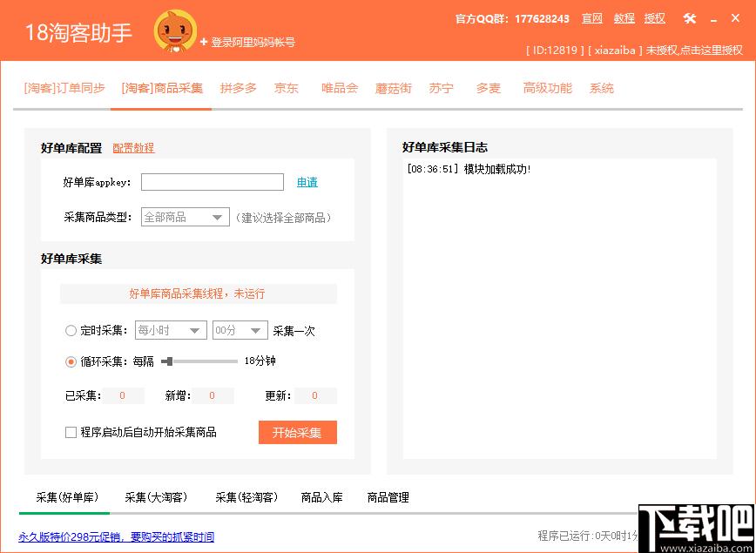Screen dimensions: 756x553
Task: Open the 教程 link in header
Action: coord(624,19)
